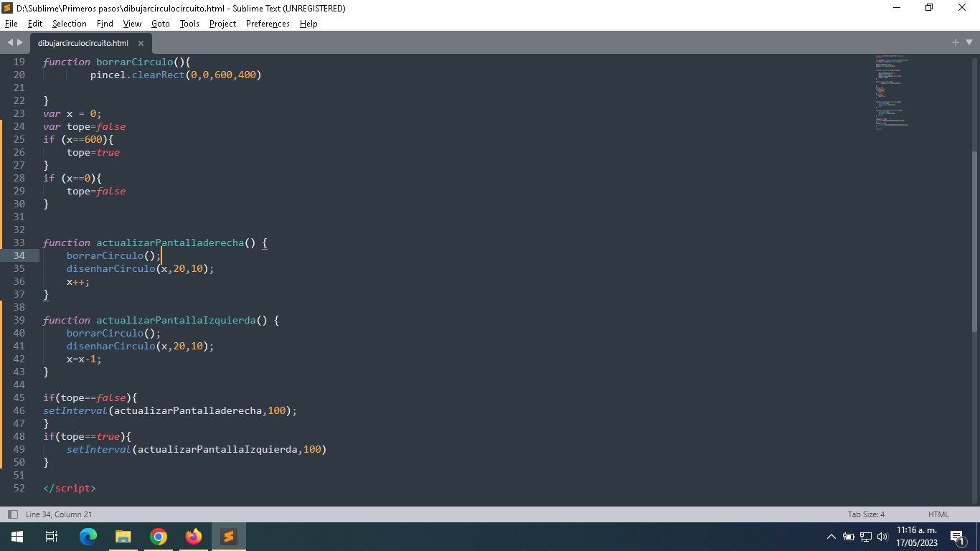This screenshot has width=980, height=551.
Task: Click line number 33 in gutter
Action: click(19, 242)
